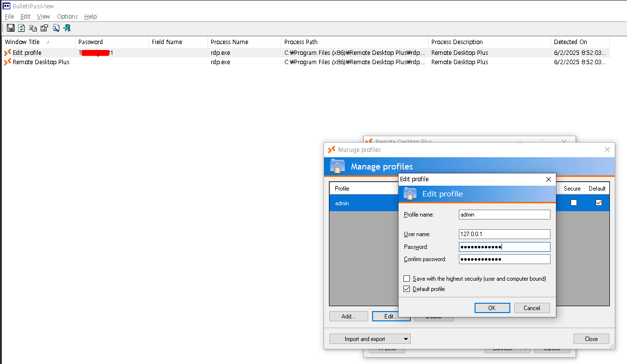This screenshot has height=364, width=627.
Task: Sort by the Password column header
Action: 112,42
